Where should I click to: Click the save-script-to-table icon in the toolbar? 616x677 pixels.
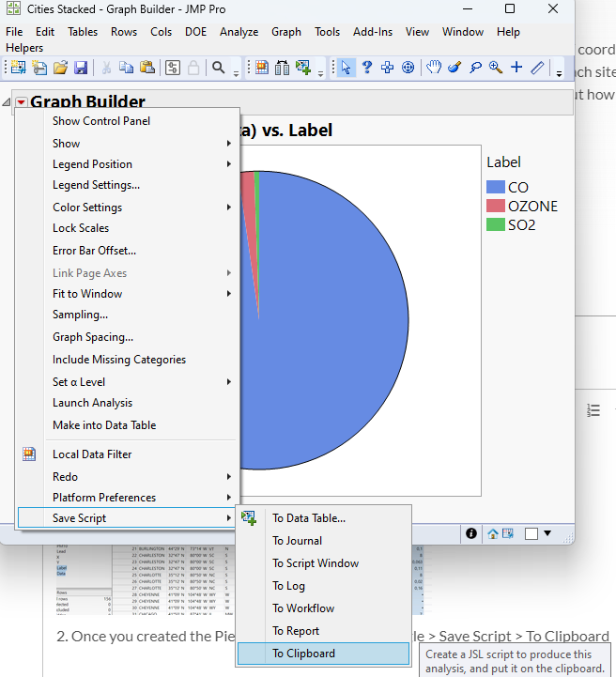(x=303, y=68)
